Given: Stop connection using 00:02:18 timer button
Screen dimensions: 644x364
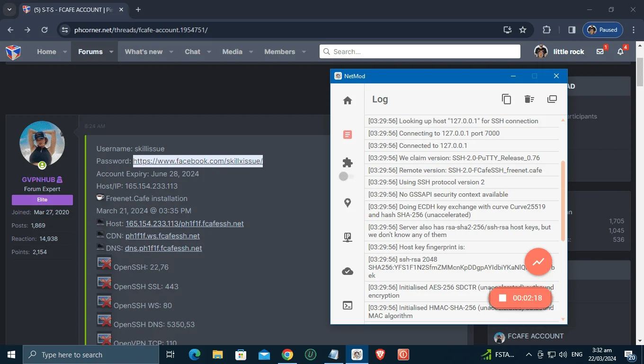Looking at the screenshot, I should point(520,298).
